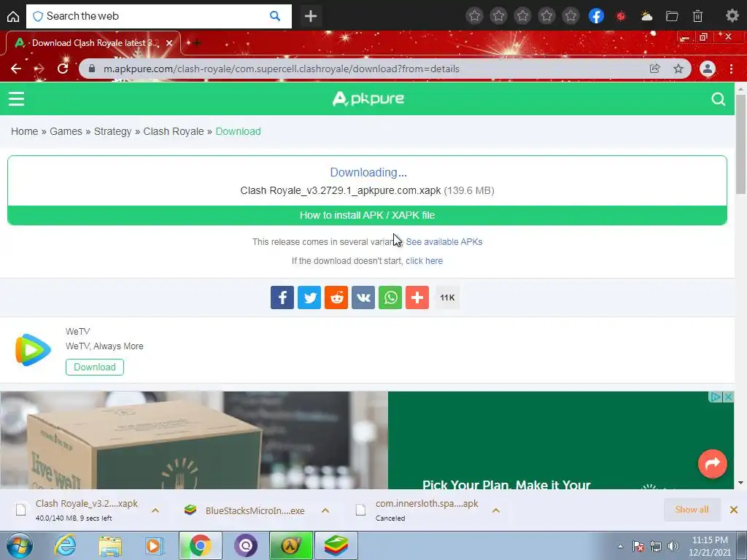The height and width of the screenshot is (560, 747).
Task: Open Chrome three-dot menu
Action: pos(731,69)
